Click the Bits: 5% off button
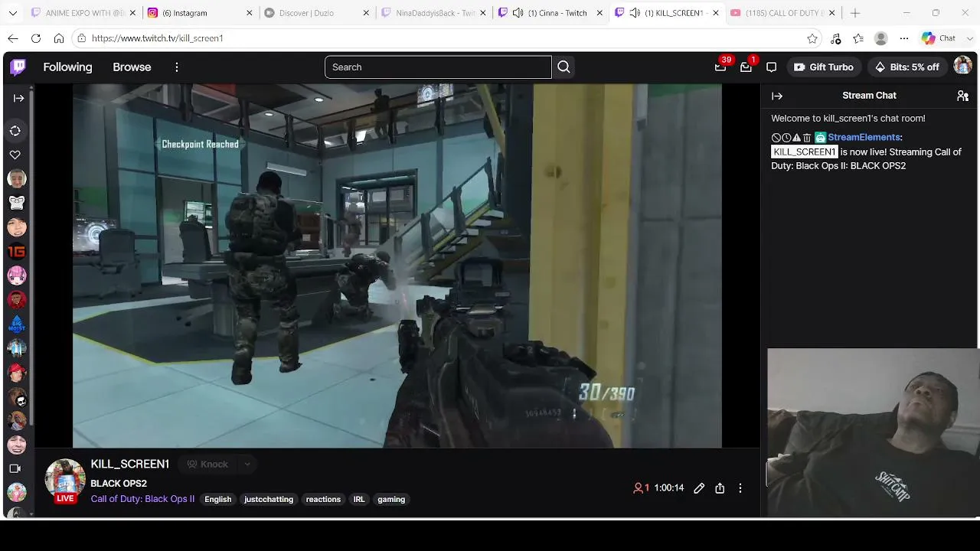The height and width of the screenshot is (551, 980). (907, 67)
